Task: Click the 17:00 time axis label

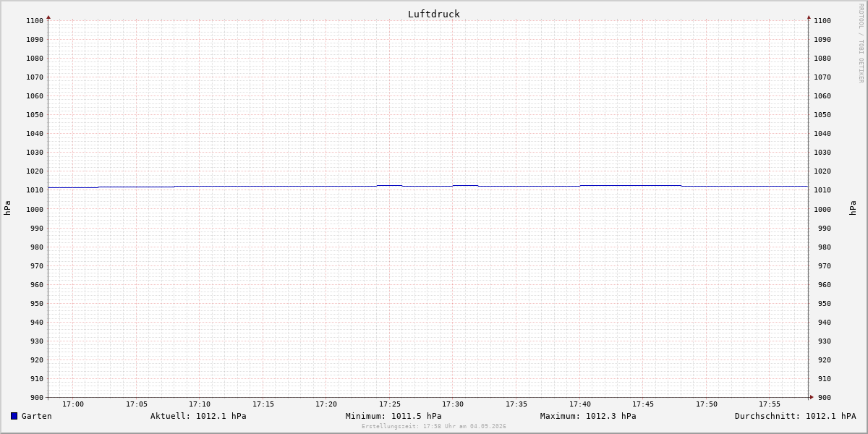Action: click(x=73, y=404)
